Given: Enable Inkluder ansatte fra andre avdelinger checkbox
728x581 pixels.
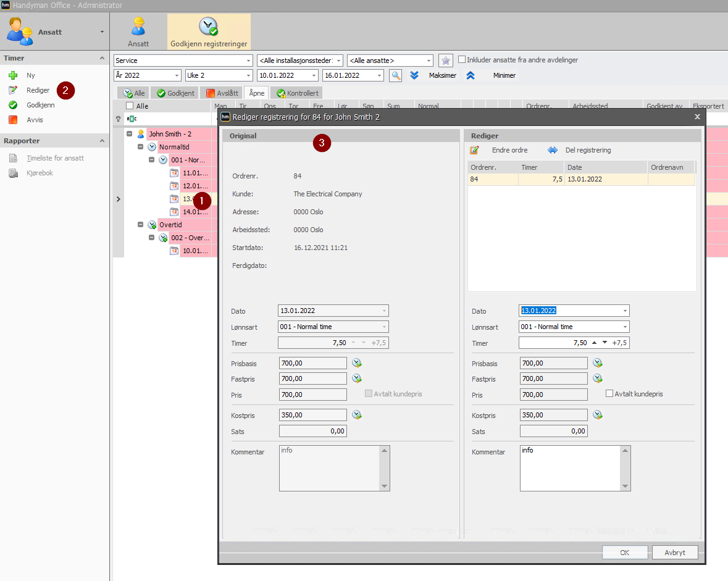Looking at the screenshot, I should 462,59.
